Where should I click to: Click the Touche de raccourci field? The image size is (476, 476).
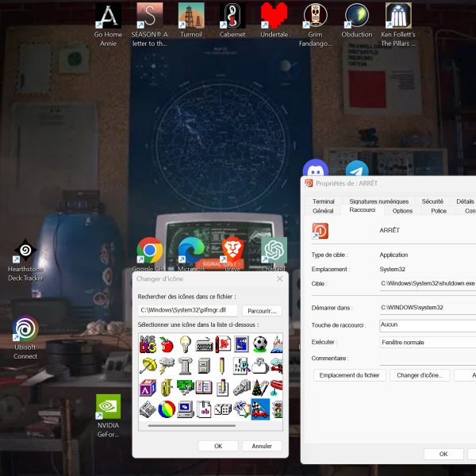click(427, 324)
